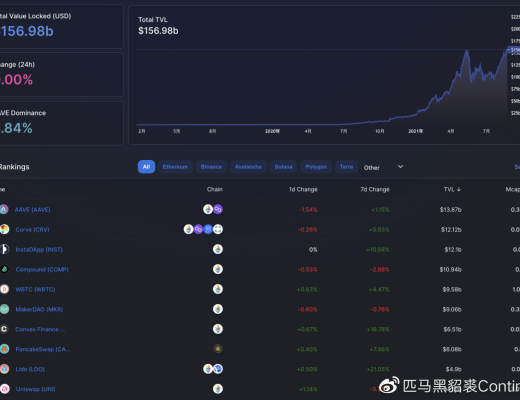This screenshot has width=520, height=400.
Task: Open the Convex Finance link
Action: pyautogui.click(x=40, y=329)
